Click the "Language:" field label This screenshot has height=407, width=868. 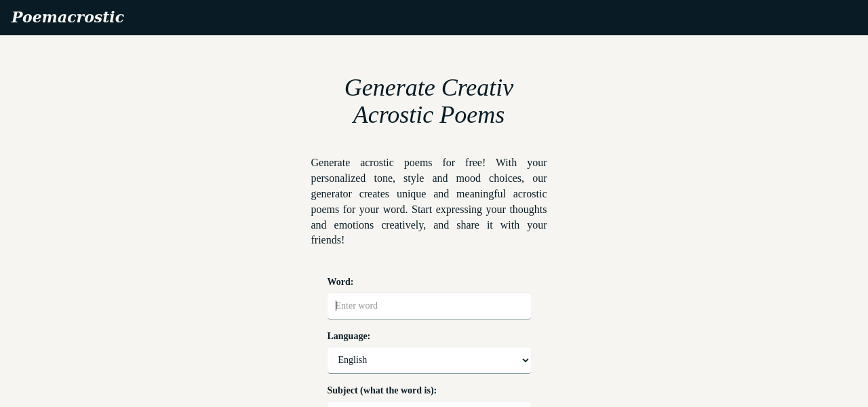point(349,336)
